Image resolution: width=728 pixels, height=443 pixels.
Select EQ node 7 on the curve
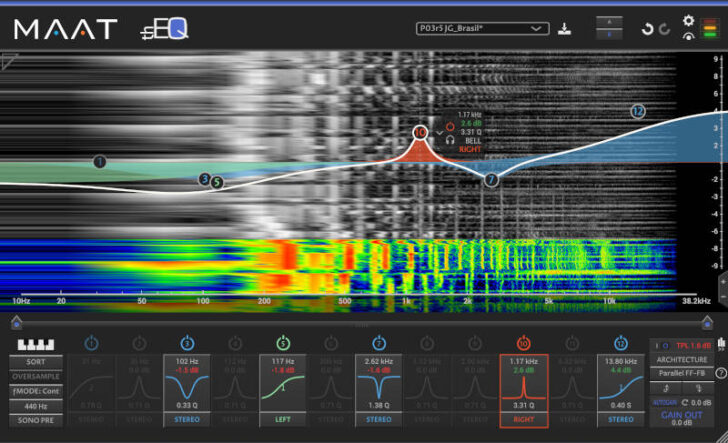(x=491, y=179)
